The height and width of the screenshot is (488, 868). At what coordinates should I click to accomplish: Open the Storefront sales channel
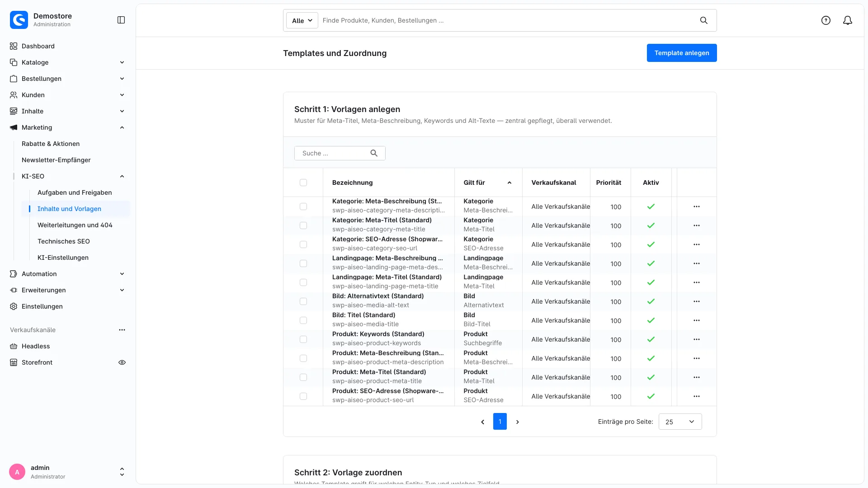pyautogui.click(x=37, y=362)
